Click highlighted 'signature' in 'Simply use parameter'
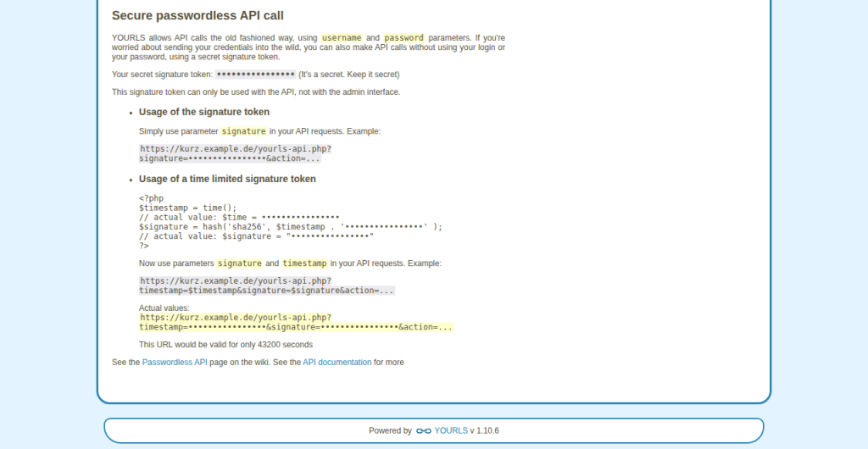The width and height of the screenshot is (868, 449). coord(243,131)
